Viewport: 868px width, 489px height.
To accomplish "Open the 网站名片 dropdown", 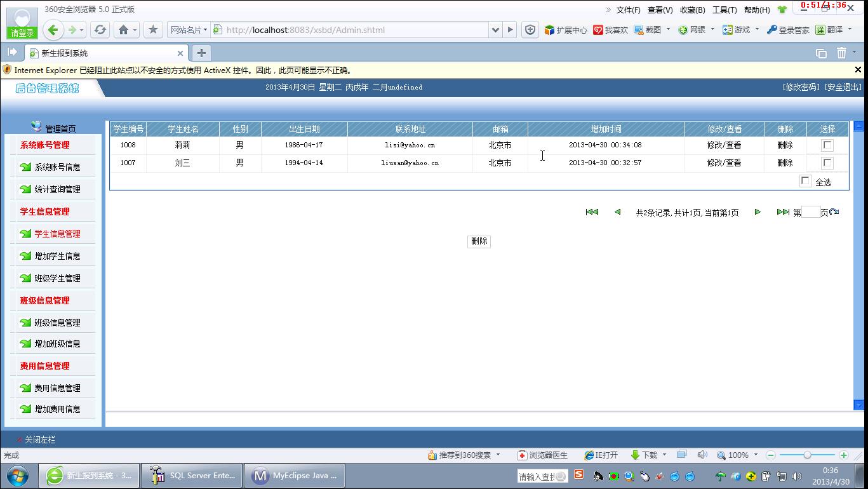I will (x=189, y=30).
